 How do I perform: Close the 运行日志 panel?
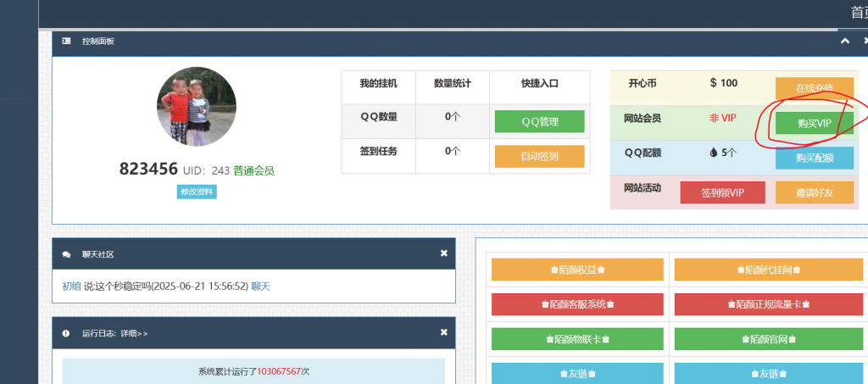point(443,332)
